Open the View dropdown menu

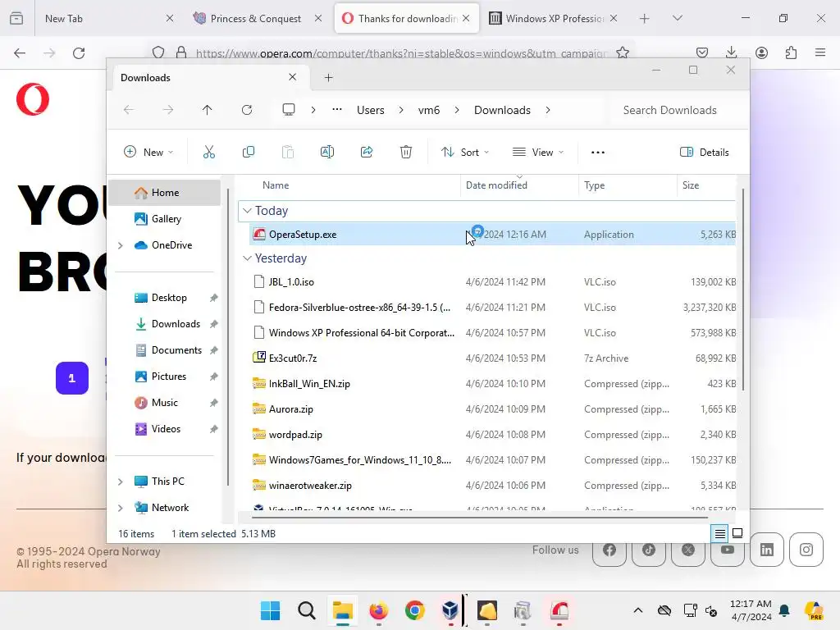pos(538,152)
